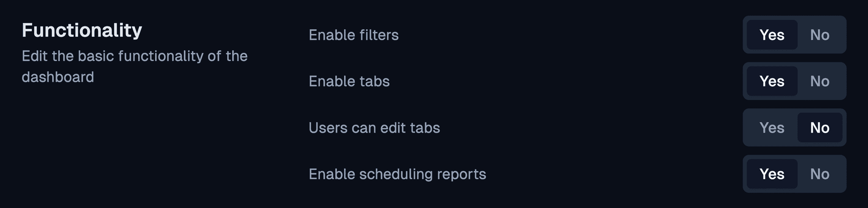Set Enable tabs to Yes
Image resolution: width=868 pixels, height=208 pixels.
pyautogui.click(x=772, y=81)
